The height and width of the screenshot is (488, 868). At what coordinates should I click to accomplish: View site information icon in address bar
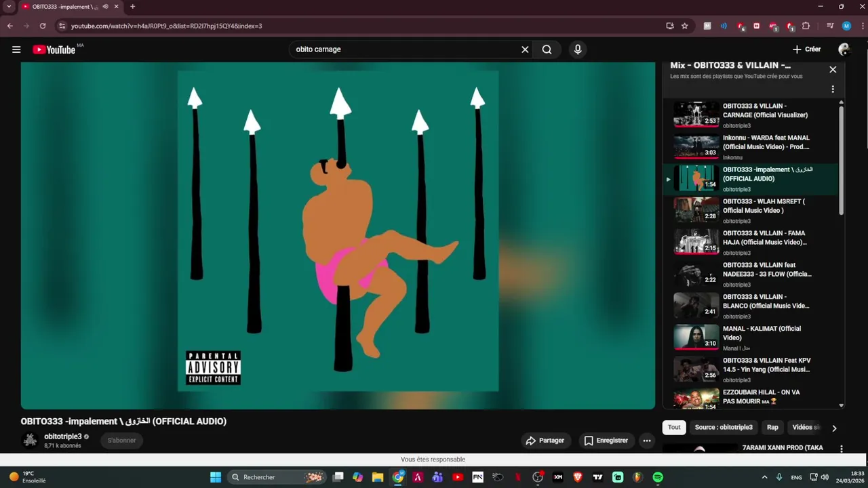point(62,26)
